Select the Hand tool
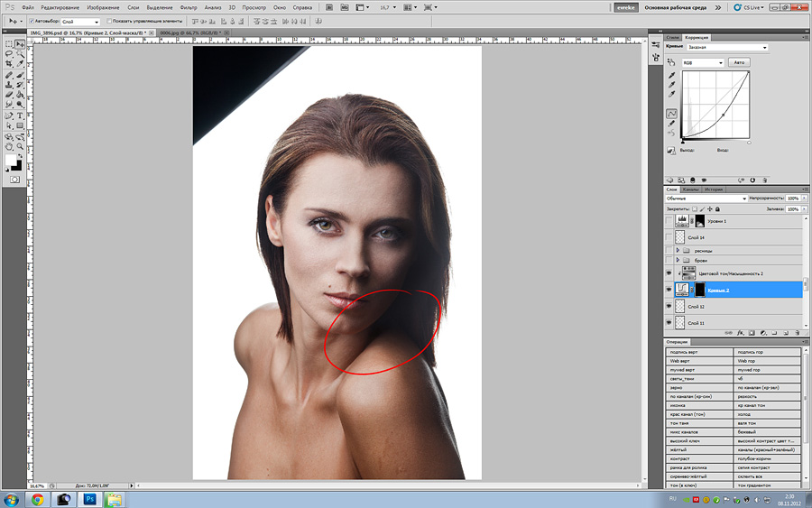 click(9, 147)
